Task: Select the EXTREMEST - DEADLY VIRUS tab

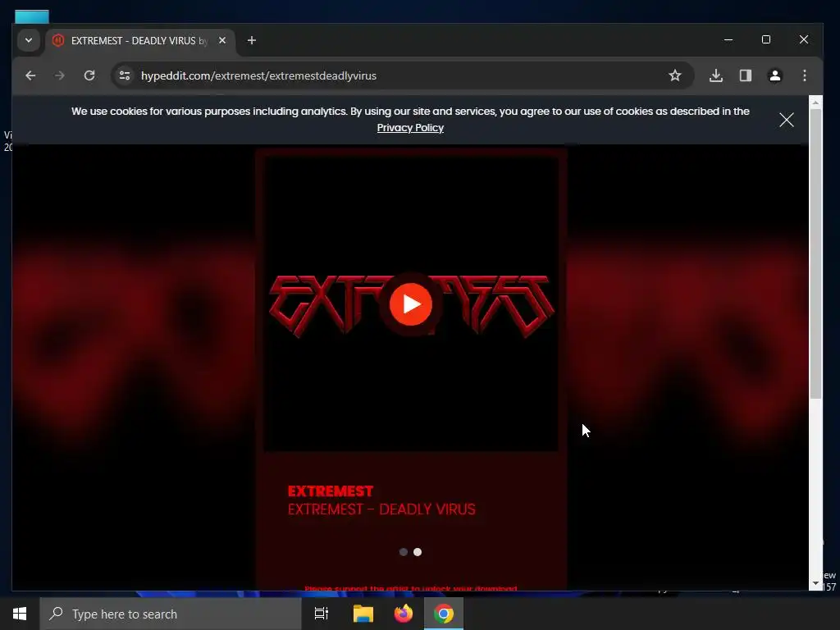Action: [139, 41]
